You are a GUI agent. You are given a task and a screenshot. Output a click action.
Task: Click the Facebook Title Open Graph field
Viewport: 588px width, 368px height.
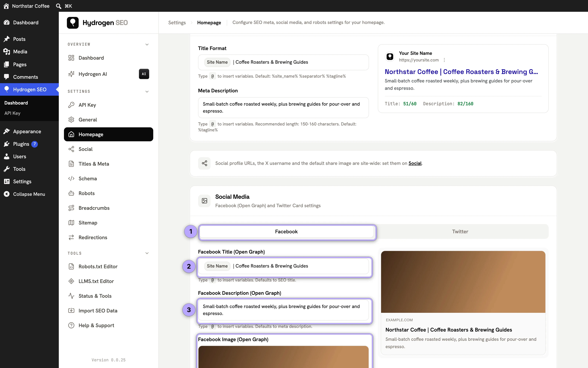(x=283, y=266)
